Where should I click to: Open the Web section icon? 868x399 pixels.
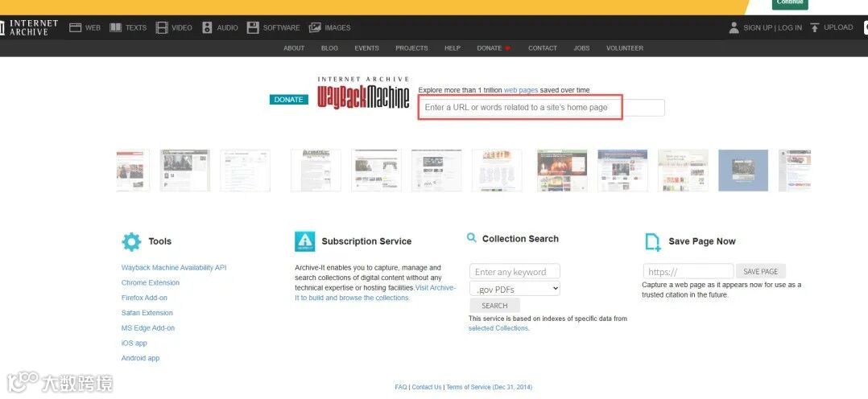tap(76, 27)
